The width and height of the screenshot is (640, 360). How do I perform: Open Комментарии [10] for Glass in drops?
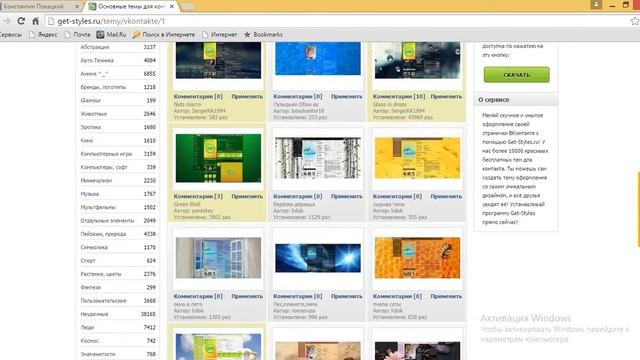tap(399, 97)
